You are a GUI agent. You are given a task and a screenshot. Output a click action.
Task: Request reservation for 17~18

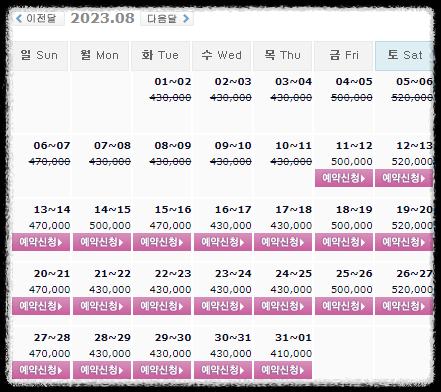[x=283, y=242]
